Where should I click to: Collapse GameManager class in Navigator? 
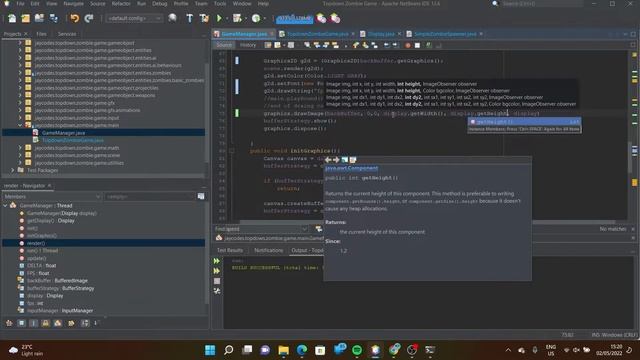click(x=5, y=206)
